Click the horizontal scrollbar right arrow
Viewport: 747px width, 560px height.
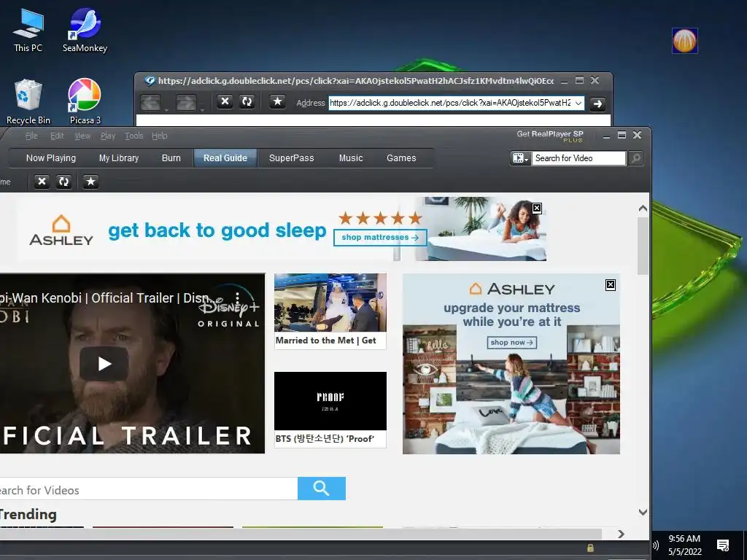click(x=621, y=534)
